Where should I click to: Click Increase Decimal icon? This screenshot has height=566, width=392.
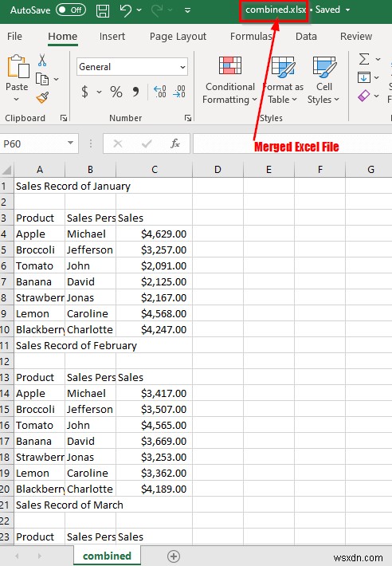pyautogui.click(x=160, y=92)
